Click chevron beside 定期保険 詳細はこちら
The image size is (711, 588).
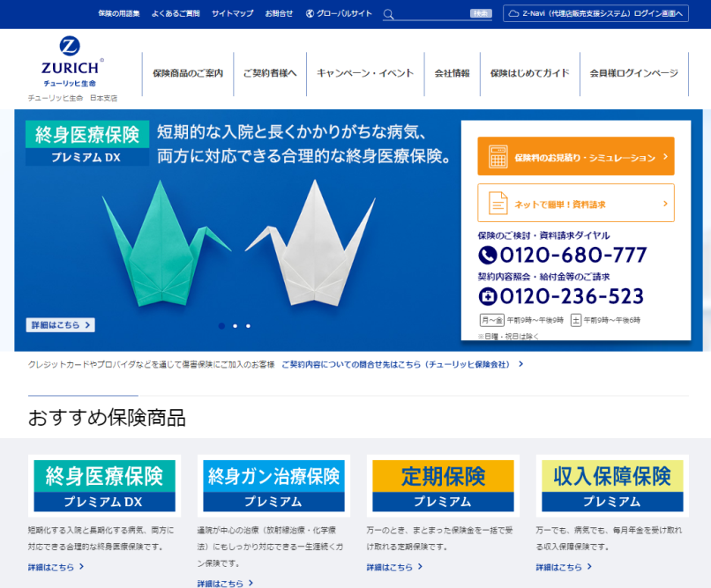click(x=421, y=566)
